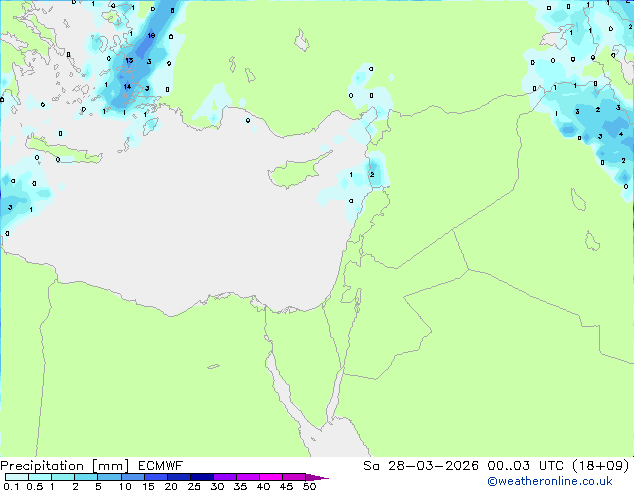Click the '40' legend scale label
This screenshot has width=634, height=490.
click(x=263, y=486)
